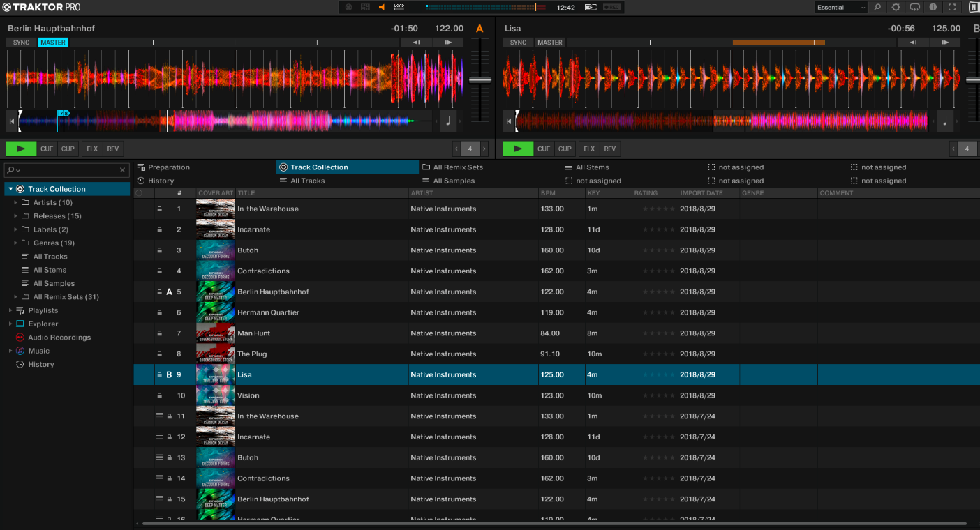Expand the Artists (10) folder

click(x=17, y=203)
